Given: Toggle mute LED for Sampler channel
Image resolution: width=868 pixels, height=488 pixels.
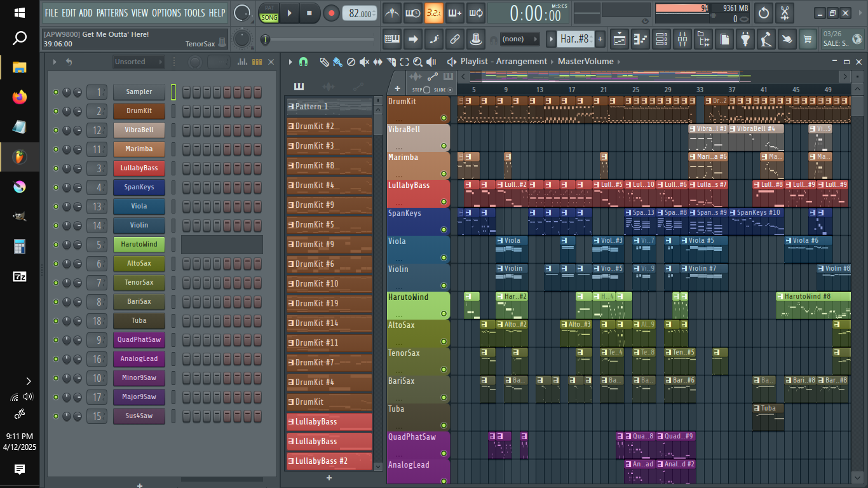Looking at the screenshot, I should [56, 92].
